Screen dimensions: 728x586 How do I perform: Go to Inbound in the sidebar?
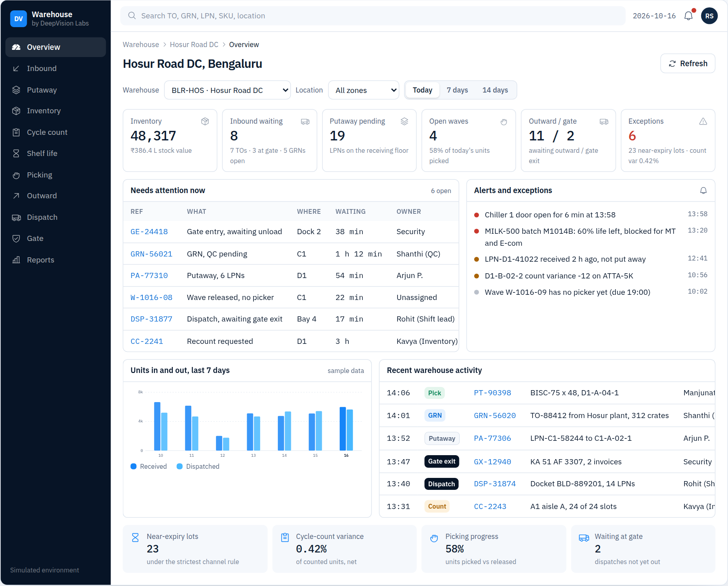[x=55, y=69]
